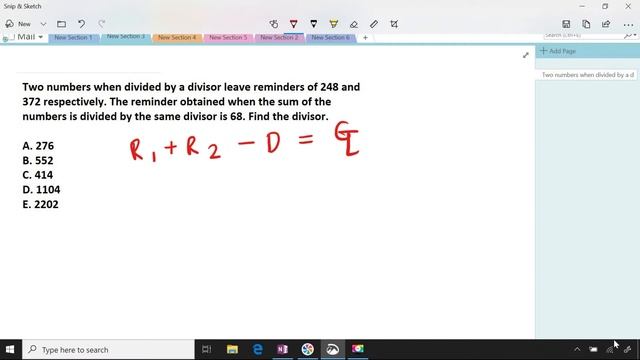Click answer option B. 552

pos(38,160)
